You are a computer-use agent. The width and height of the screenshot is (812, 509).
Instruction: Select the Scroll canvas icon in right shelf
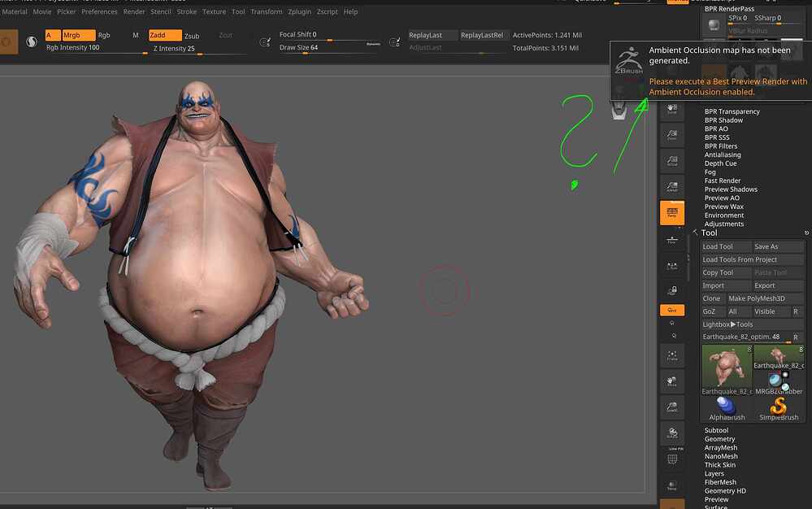pyautogui.click(x=671, y=109)
